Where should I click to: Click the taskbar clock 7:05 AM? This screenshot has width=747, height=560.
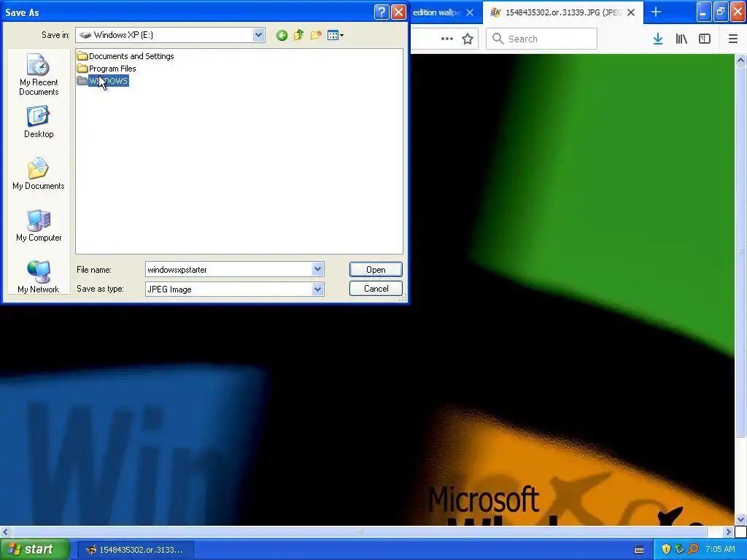[x=720, y=550]
